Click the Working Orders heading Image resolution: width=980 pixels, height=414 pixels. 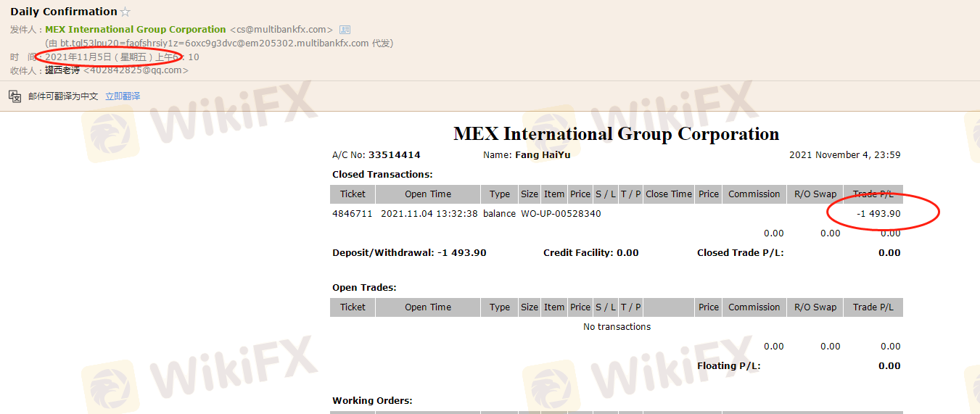(372, 401)
